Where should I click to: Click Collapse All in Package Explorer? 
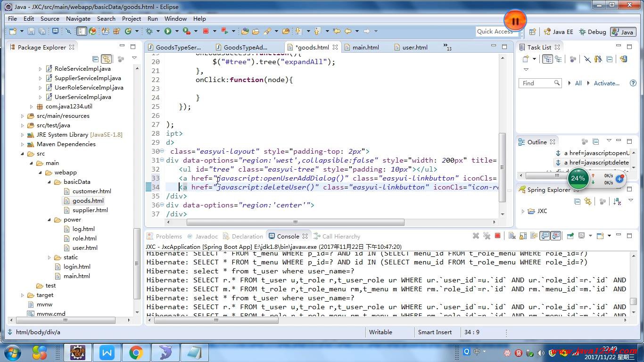95,59
